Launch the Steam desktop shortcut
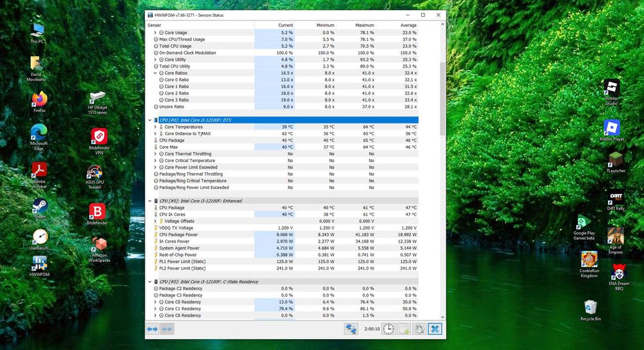This screenshot has height=350, width=644. tap(40, 209)
